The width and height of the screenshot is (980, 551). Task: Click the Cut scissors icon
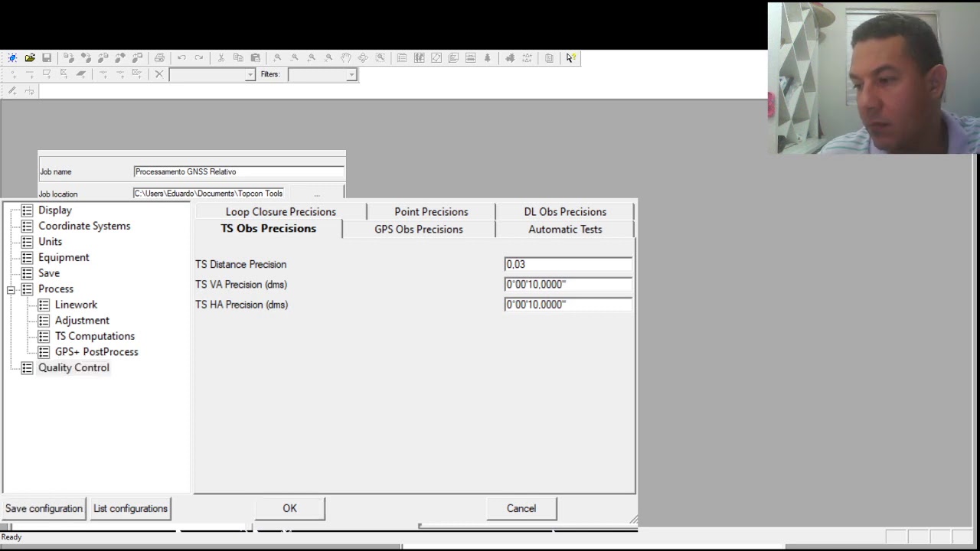pos(221,58)
